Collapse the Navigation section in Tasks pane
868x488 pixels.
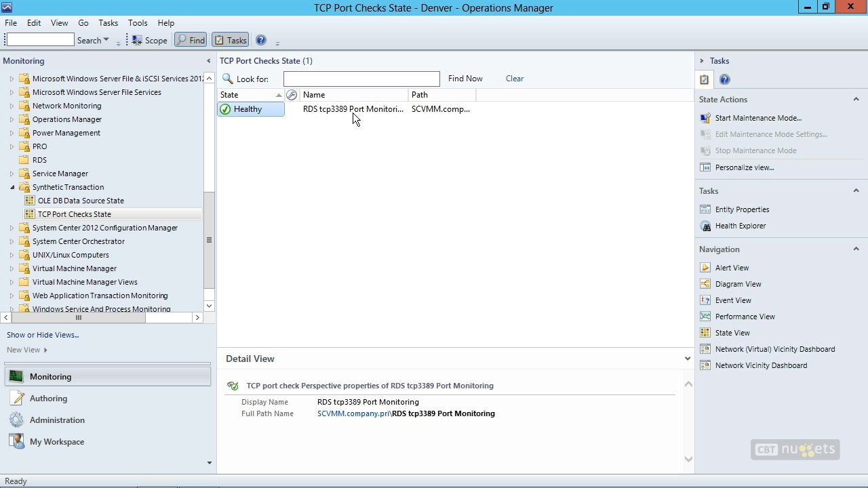tap(856, 249)
